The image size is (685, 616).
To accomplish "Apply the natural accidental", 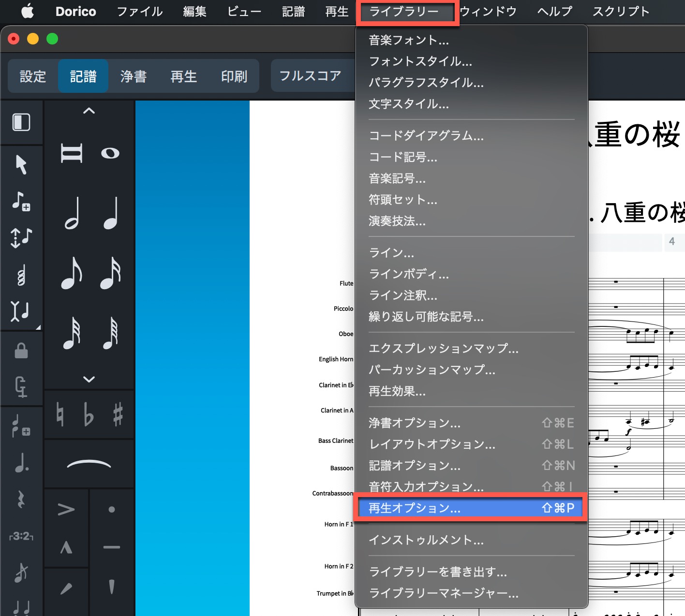I will (60, 414).
